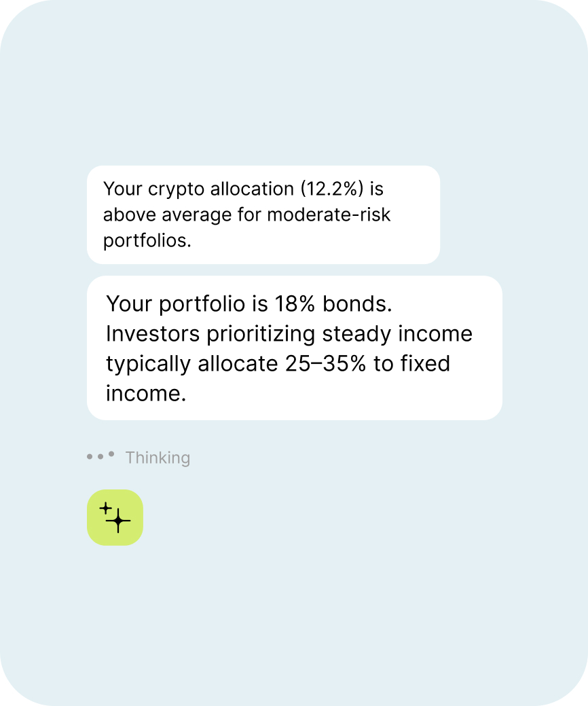The image size is (588, 706).
Task: Click the three-dot thinking indicator
Action: 100,456
